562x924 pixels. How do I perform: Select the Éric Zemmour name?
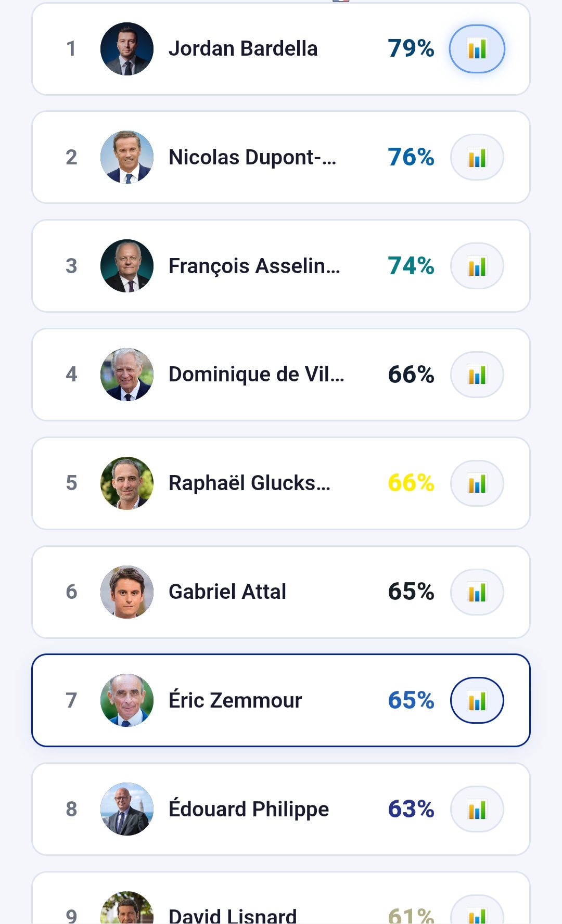click(235, 700)
